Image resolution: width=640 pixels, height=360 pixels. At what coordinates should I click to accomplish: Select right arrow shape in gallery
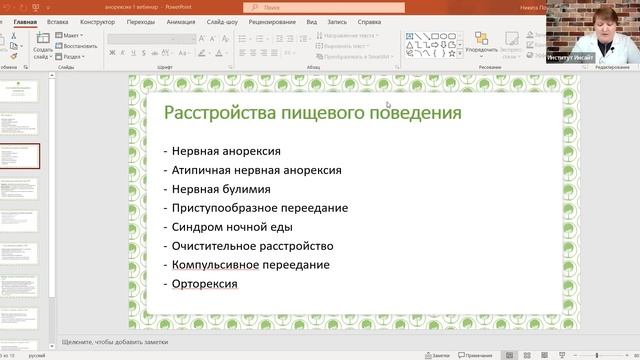pos(435,45)
